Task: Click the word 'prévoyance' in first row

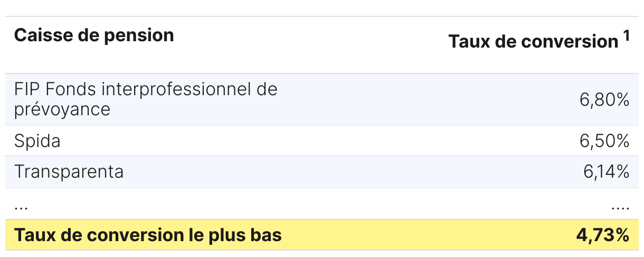Action: (x=62, y=110)
